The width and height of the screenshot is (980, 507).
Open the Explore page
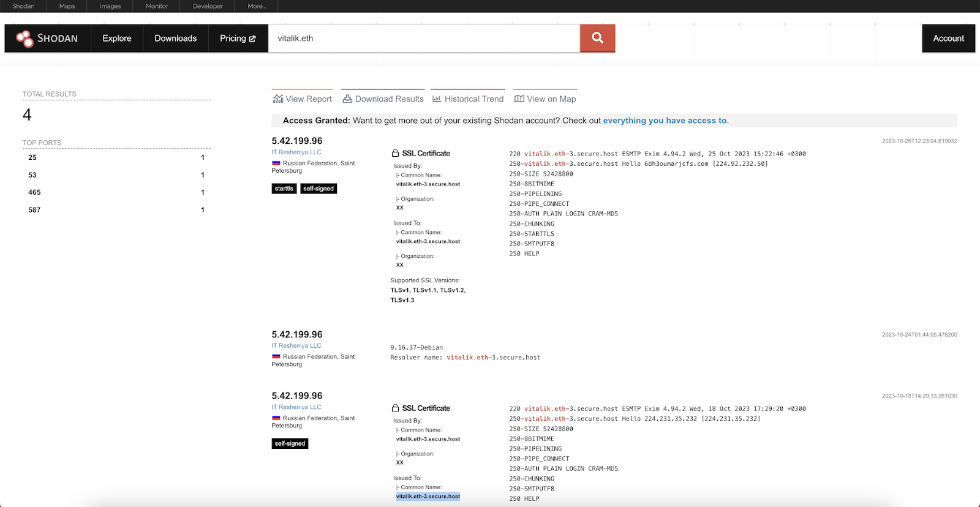(117, 38)
